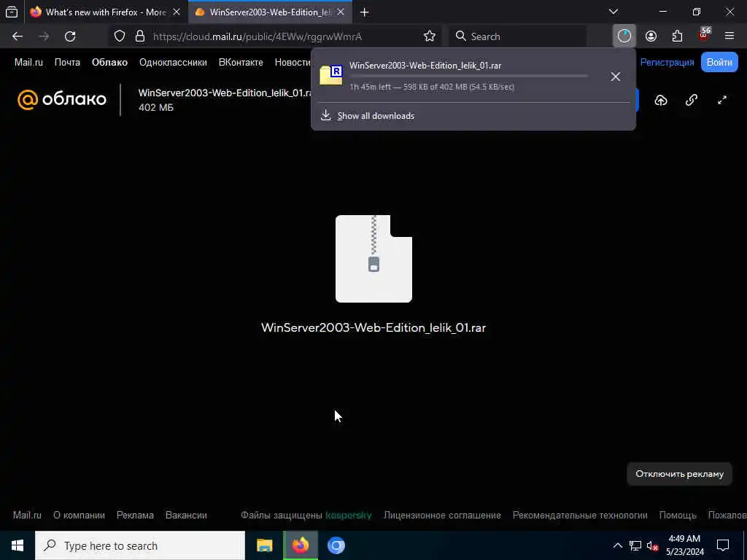The height and width of the screenshot is (560, 747).
Task: Click Show all downloads
Action: pyautogui.click(x=376, y=116)
